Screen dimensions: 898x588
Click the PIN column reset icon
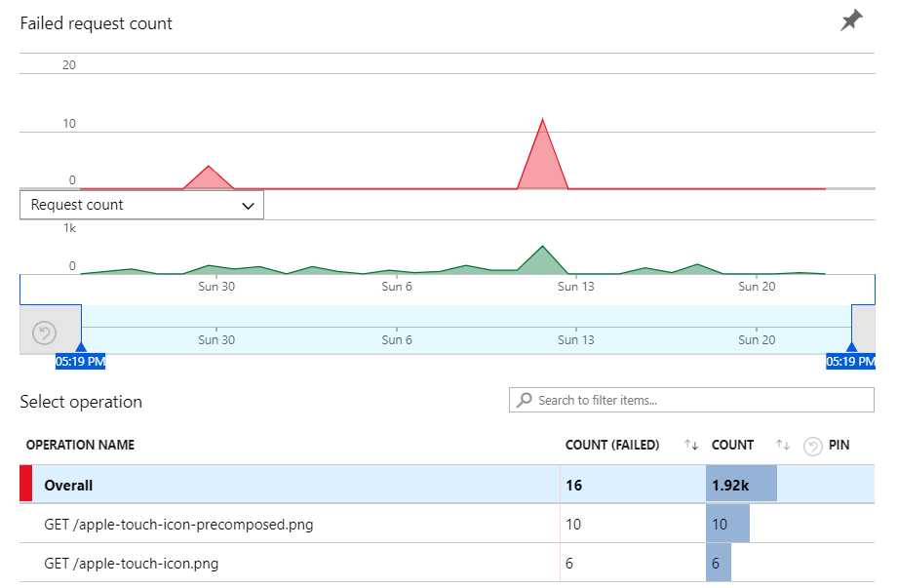pyautogui.click(x=812, y=446)
